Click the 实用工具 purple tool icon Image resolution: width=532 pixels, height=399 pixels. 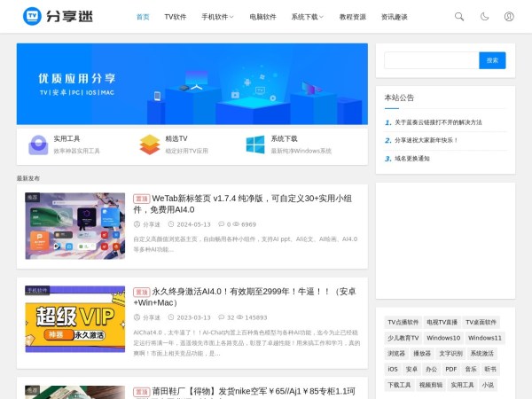click(x=38, y=145)
